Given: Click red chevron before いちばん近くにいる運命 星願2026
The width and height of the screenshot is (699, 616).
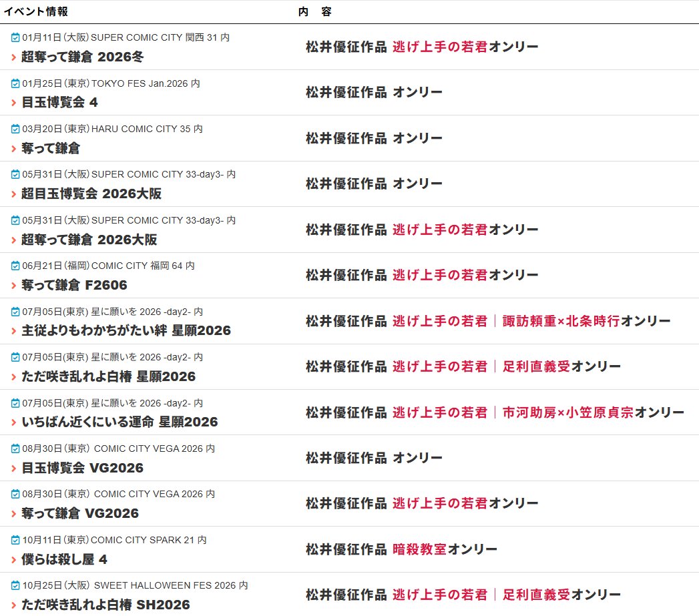Looking at the screenshot, I should coord(14,422).
